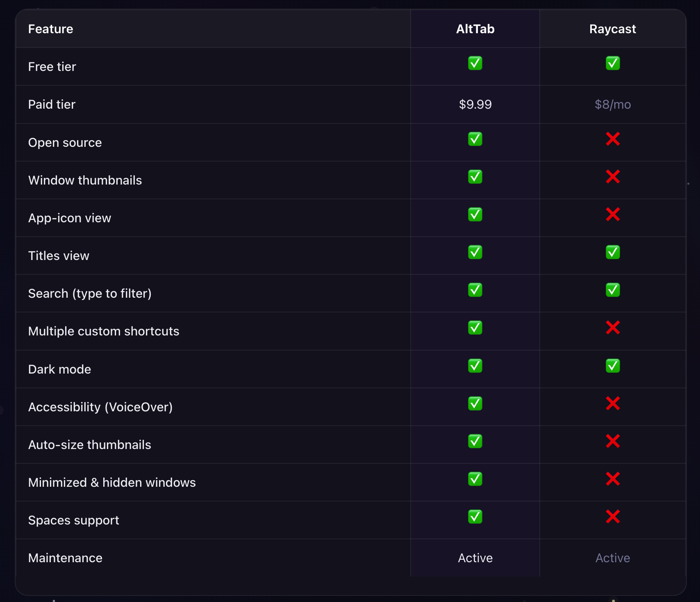Click the Open source row label
Image resolution: width=700 pixels, height=602 pixels.
click(65, 143)
